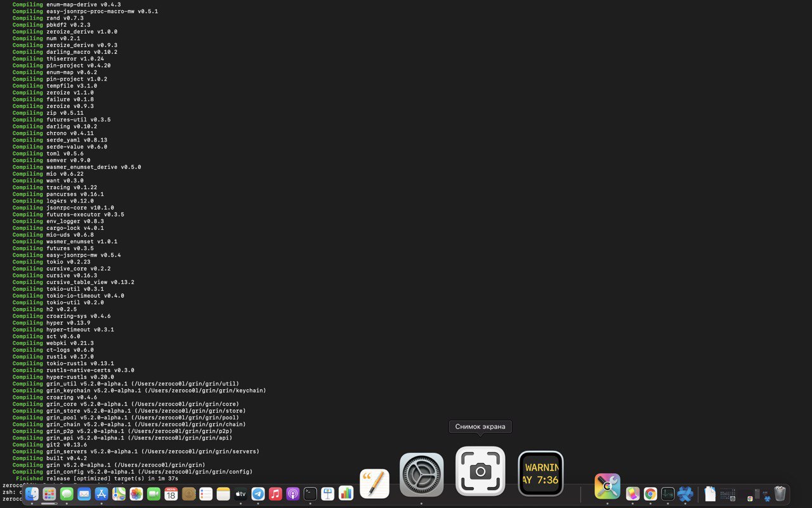Launch the Numbers app
812x508 pixels.
pyautogui.click(x=346, y=493)
